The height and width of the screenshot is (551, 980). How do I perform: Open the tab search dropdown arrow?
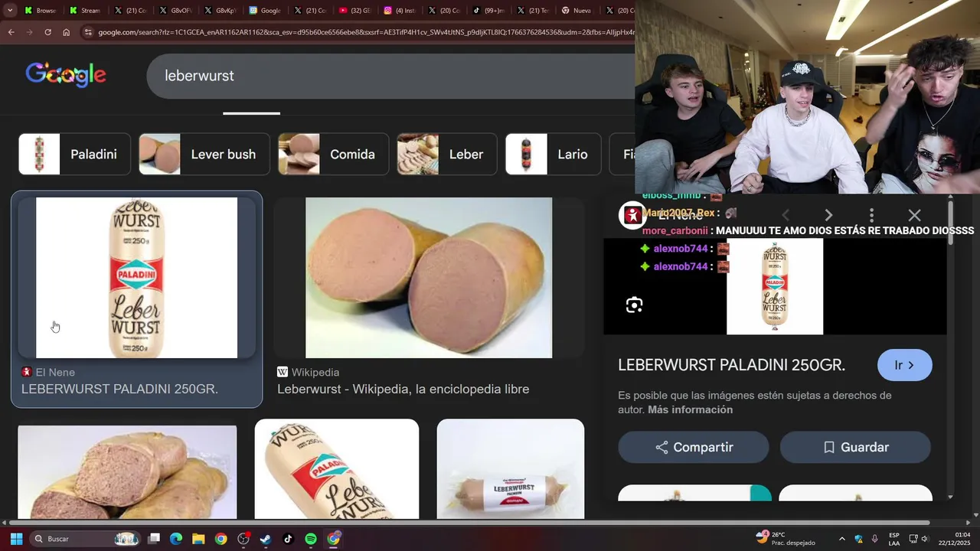click(x=10, y=11)
